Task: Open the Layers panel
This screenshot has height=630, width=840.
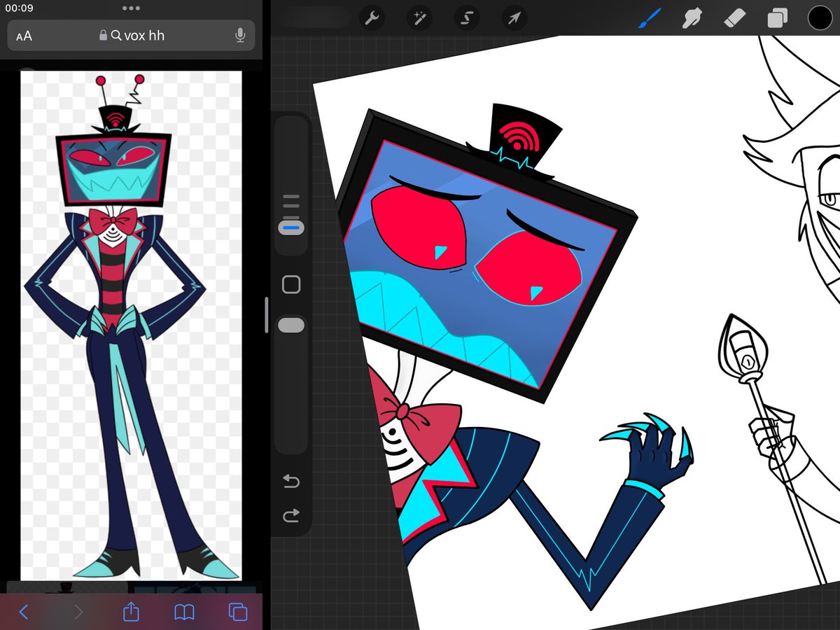Action: [778, 18]
